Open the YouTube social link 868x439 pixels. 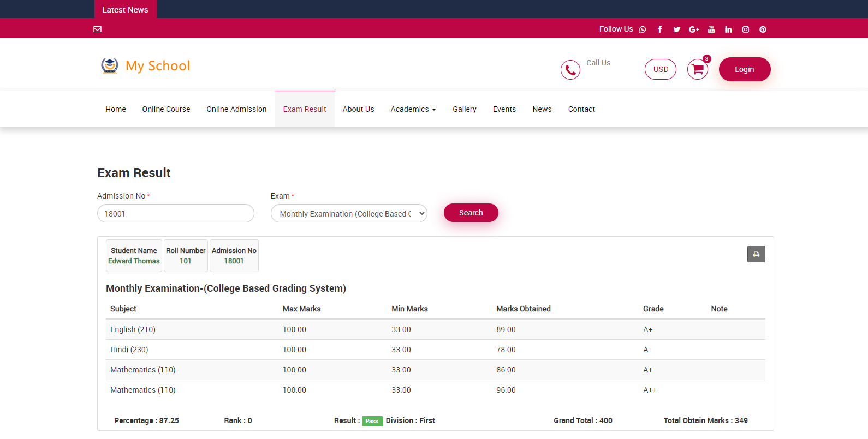(x=711, y=29)
